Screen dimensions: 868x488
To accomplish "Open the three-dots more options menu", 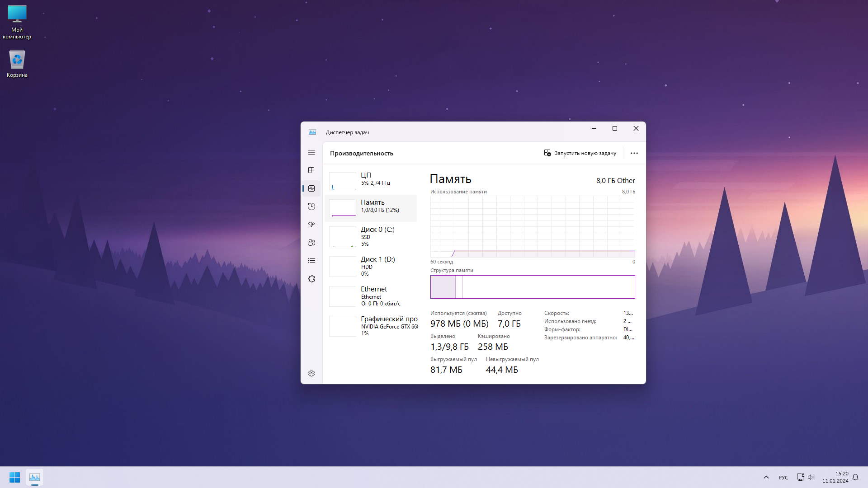I will click(634, 153).
